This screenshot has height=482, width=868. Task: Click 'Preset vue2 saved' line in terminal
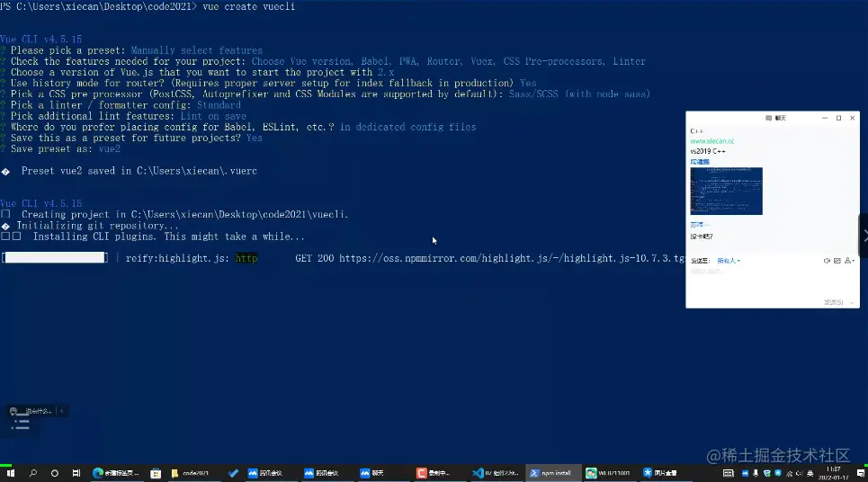click(x=139, y=171)
